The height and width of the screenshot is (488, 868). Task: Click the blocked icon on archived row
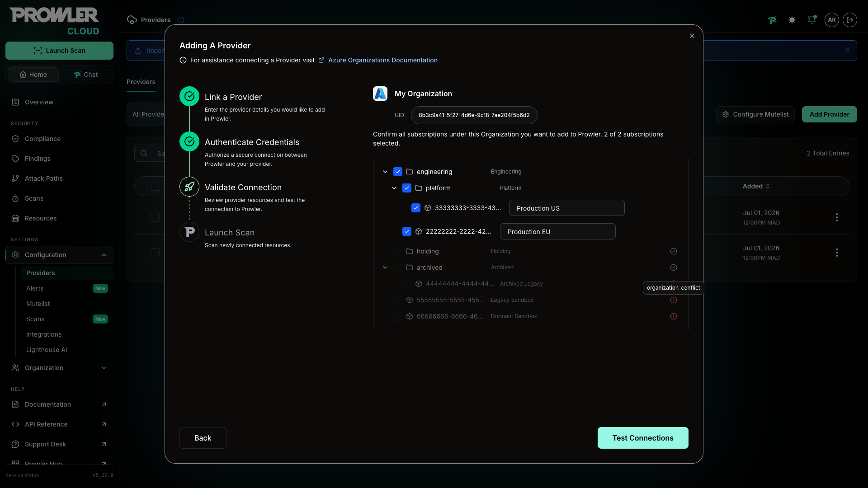click(674, 267)
